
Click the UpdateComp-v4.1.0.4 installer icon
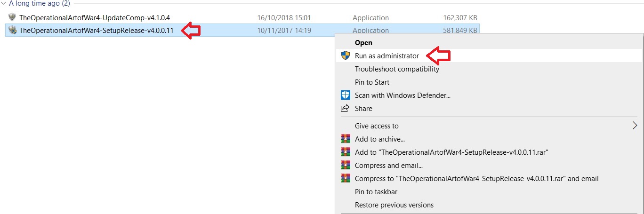pyautogui.click(x=12, y=17)
